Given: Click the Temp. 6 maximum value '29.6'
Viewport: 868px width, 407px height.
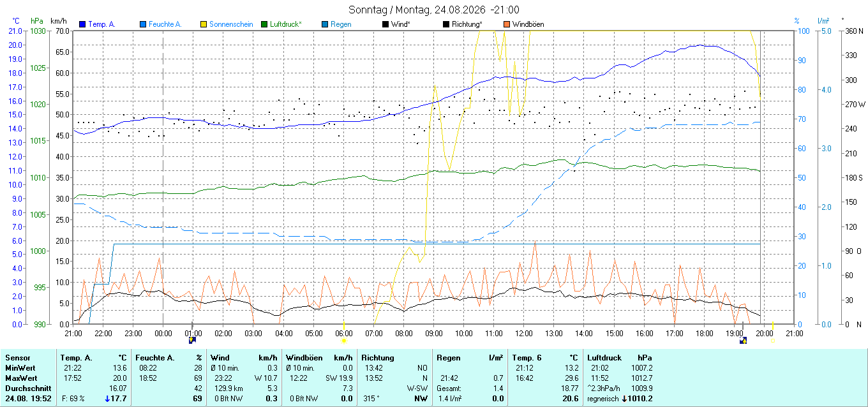Looking at the screenshot, I should (x=571, y=378).
